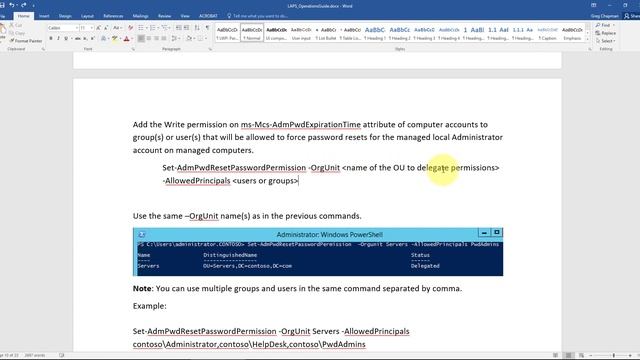Click the Clear All Formatting icon

coord(130,28)
